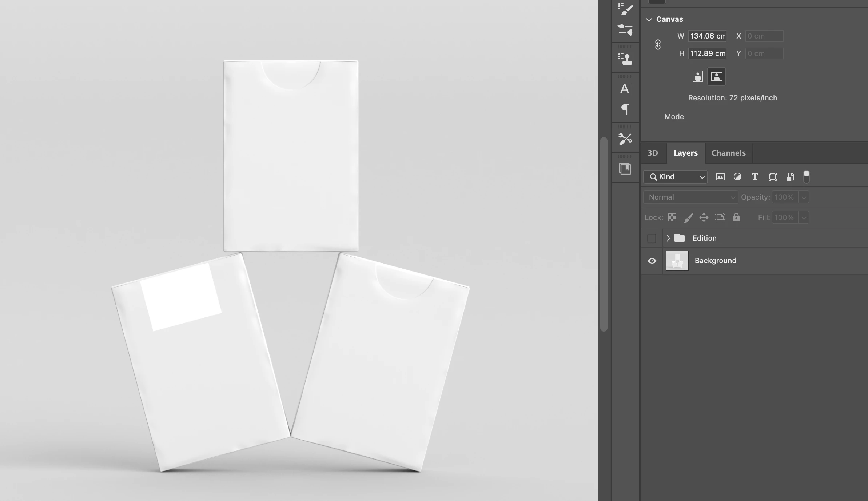Collapse the Canvas properties section
The height and width of the screenshot is (501, 868).
coord(649,20)
